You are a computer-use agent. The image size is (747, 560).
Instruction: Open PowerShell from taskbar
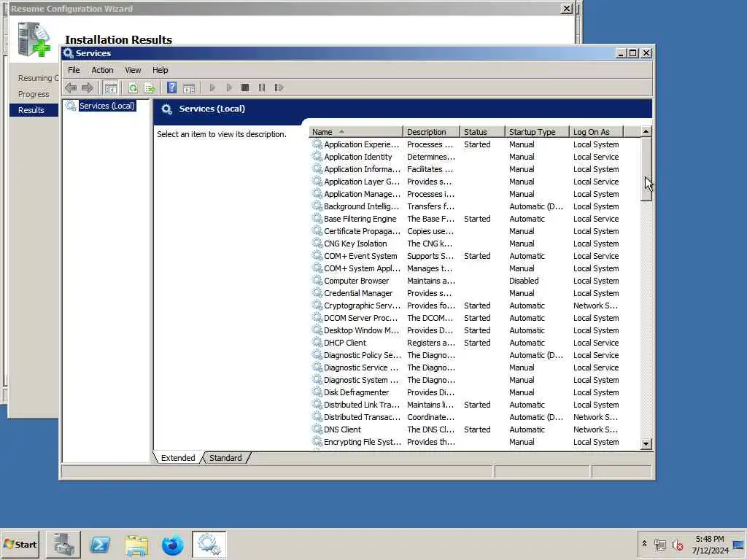point(100,545)
